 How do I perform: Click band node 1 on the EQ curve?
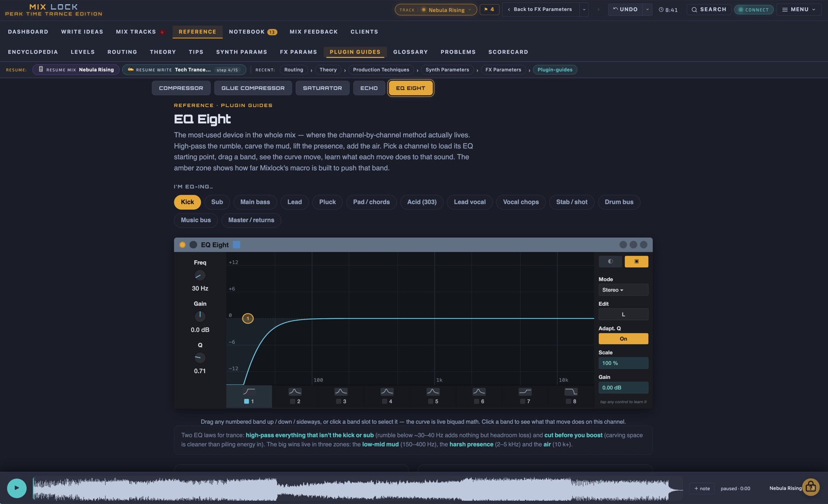[x=248, y=318]
